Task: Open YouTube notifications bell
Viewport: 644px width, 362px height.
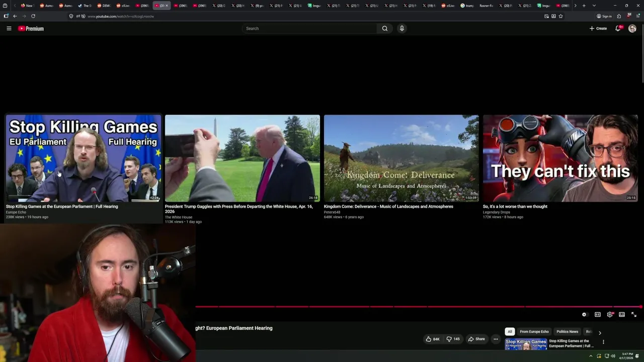Action: pyautogui.click(x=618, y=29)
